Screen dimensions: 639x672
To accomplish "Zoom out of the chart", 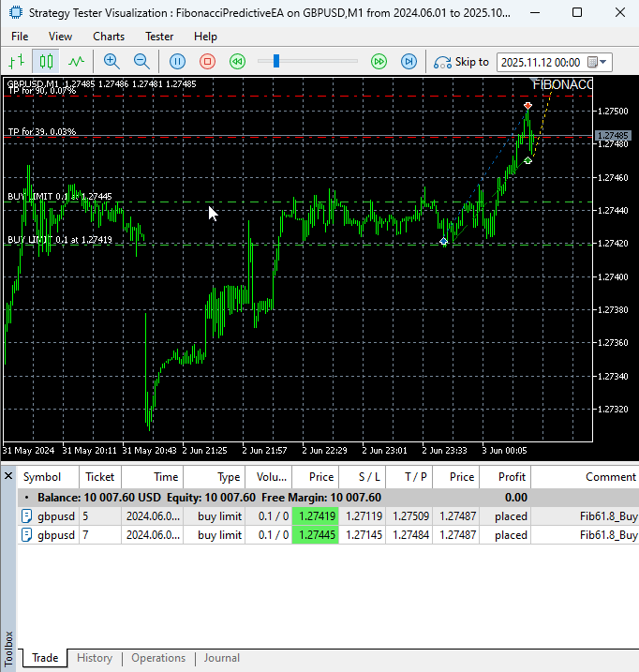I will 141,62.
